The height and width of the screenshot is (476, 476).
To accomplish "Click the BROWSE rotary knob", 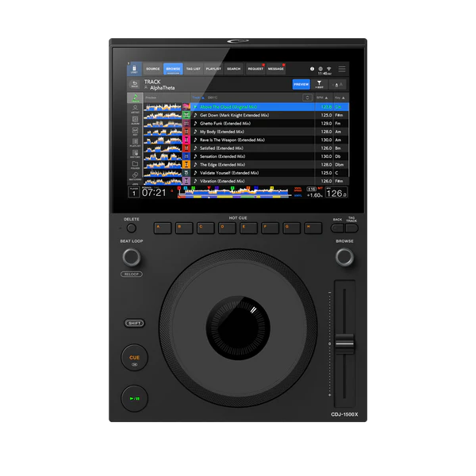I will coord(344,257).
